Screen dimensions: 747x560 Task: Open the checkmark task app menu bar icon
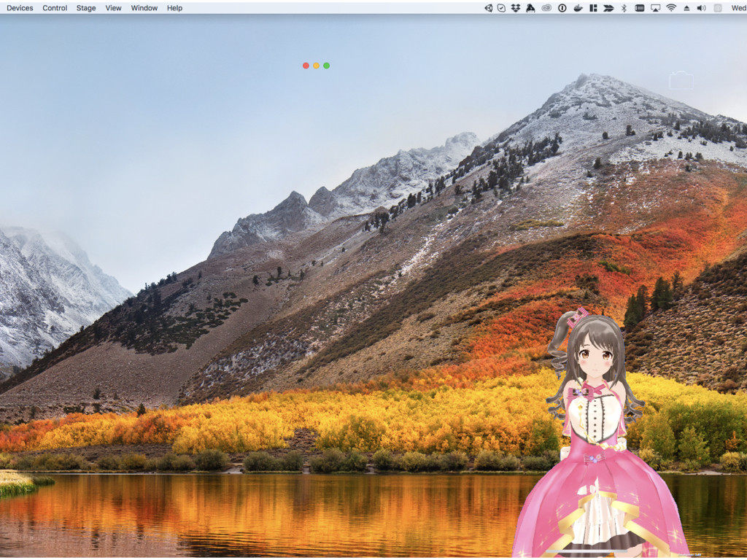pyautogui.click(x=501, y=8)
